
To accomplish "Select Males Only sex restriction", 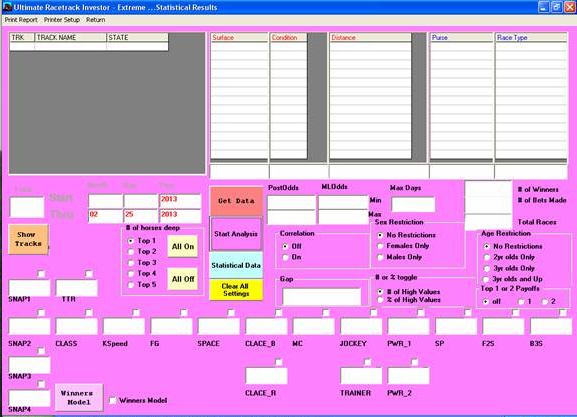I will pyautogui.click(x=380, y=257).
